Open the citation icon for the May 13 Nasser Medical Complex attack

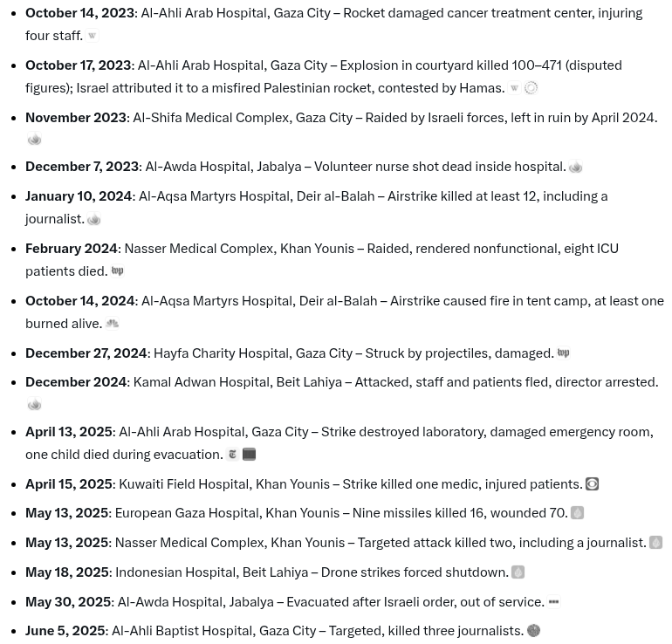[655, 543]
